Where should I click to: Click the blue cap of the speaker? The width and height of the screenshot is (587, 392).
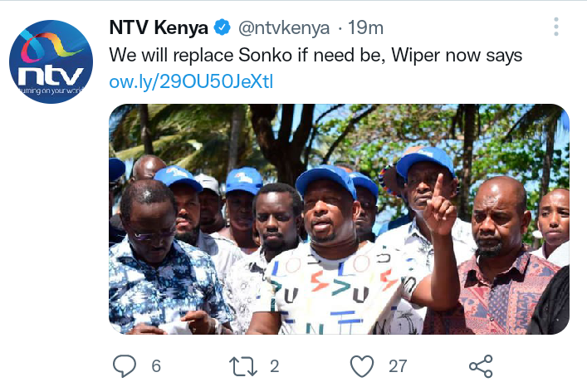pos(325,180)
